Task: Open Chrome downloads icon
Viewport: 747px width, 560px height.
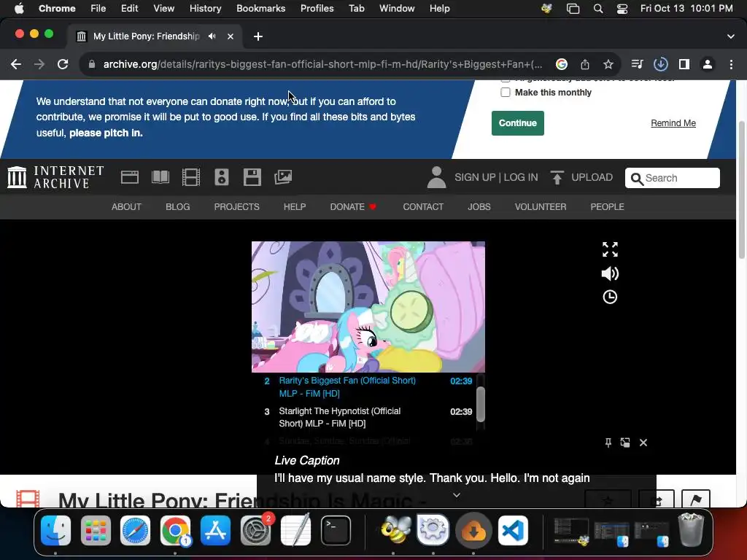Action: (x=660, y=64)
